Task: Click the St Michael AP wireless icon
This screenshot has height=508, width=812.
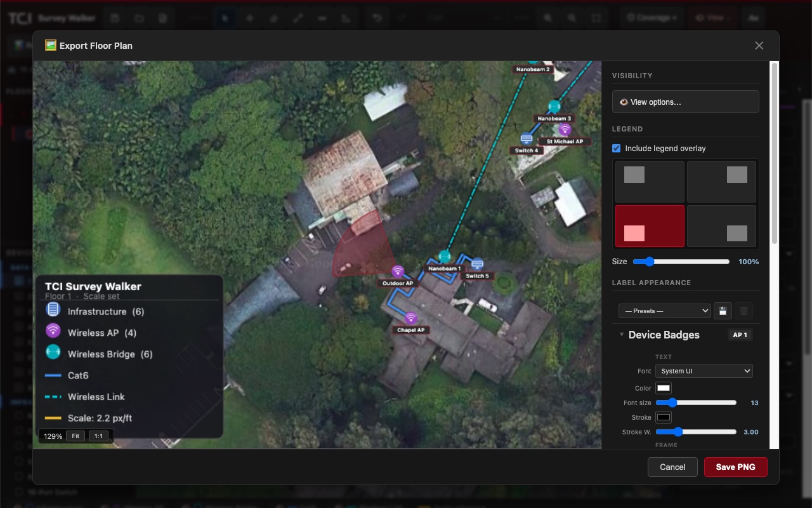Action: 565,130
